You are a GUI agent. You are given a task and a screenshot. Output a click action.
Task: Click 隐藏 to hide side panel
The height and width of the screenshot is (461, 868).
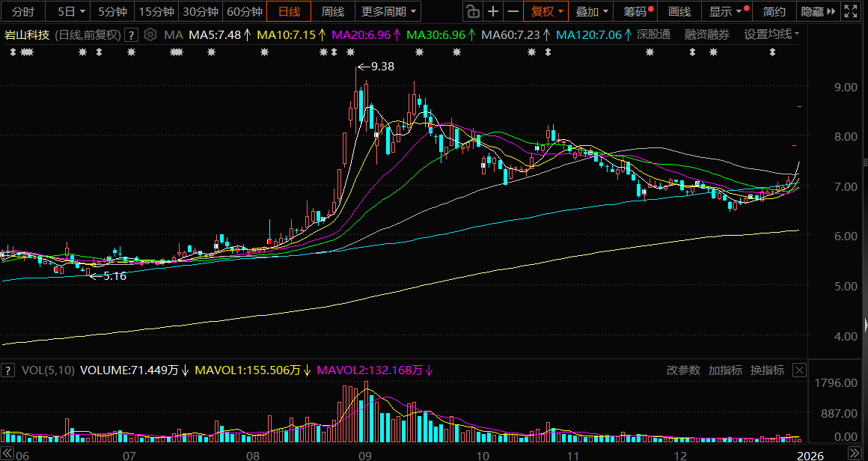pos(816,11)
